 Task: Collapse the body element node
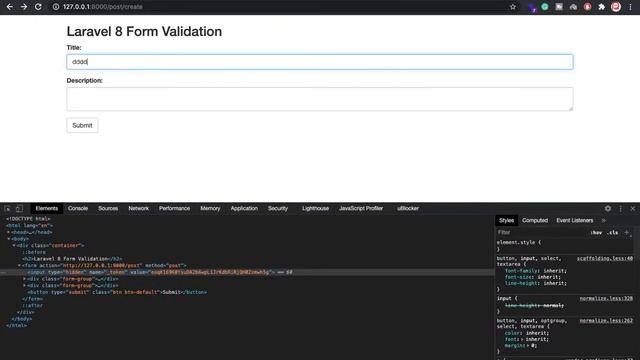click(x=9, y=239)
